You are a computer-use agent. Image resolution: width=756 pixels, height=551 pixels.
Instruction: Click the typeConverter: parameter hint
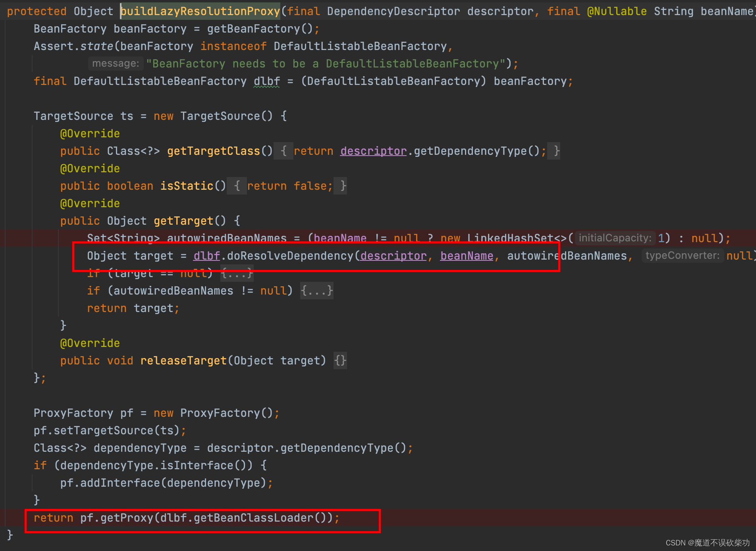[x=683, y=255]
